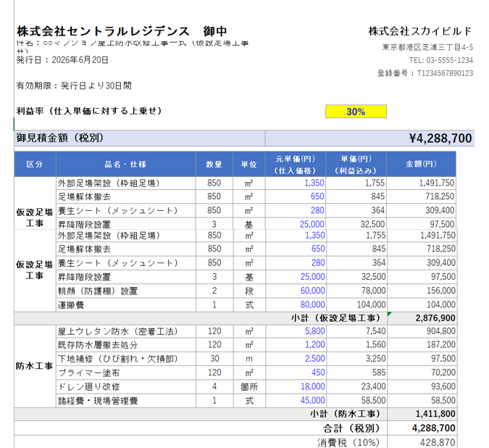Click the 元単価(円)（仕入価格） header

point(296,164)
